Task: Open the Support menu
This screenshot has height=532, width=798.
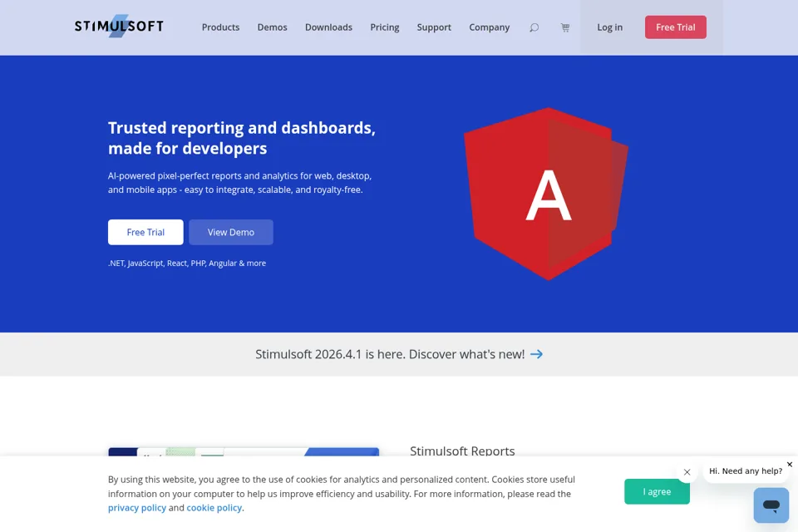Action: click(x=434, y=27)
